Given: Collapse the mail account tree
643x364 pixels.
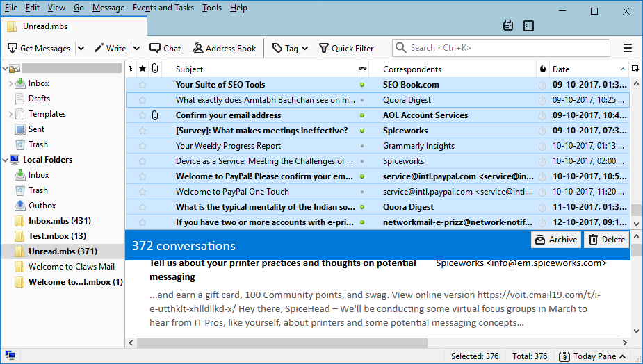Looking at the screenshot, I should coord(6,68).
